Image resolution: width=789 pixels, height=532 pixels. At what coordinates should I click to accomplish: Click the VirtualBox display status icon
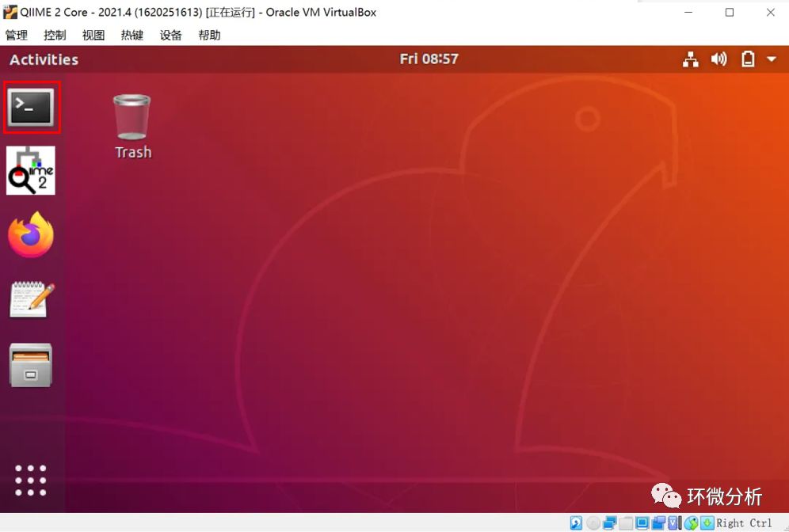click(x=642, y=523)
